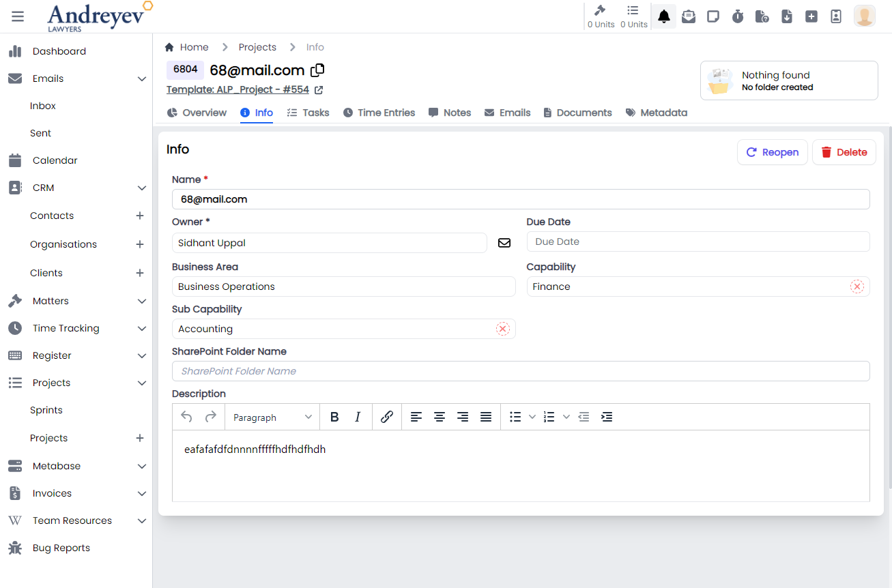Click the notifications bell icon
The image size is (892, 588).
point(663,16)
